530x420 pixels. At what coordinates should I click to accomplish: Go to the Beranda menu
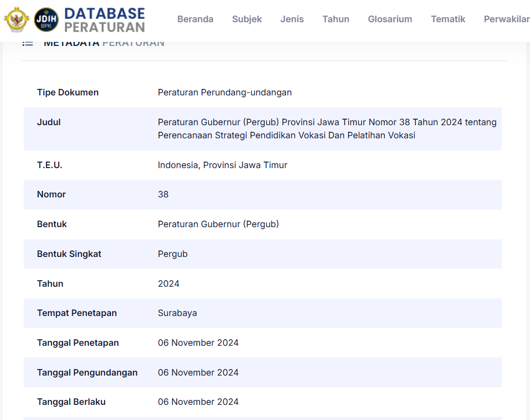pos(195,19)
